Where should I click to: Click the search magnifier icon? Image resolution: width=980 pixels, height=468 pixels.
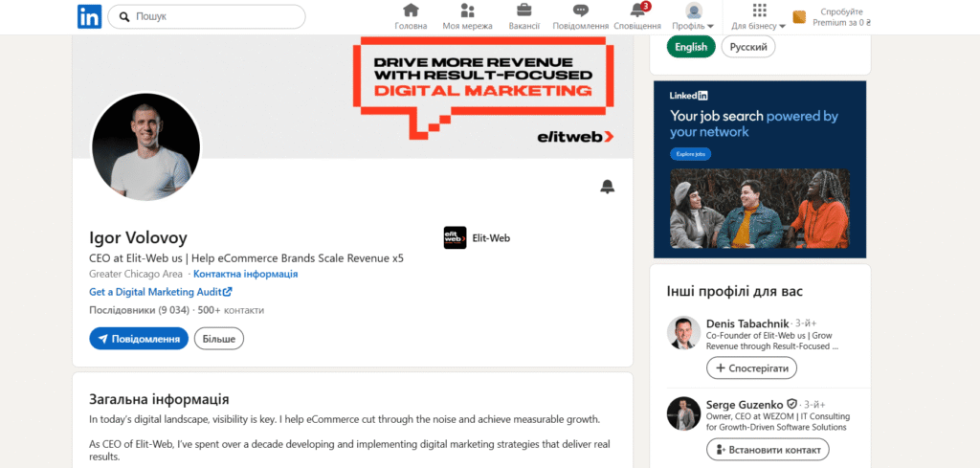point(123,17)
